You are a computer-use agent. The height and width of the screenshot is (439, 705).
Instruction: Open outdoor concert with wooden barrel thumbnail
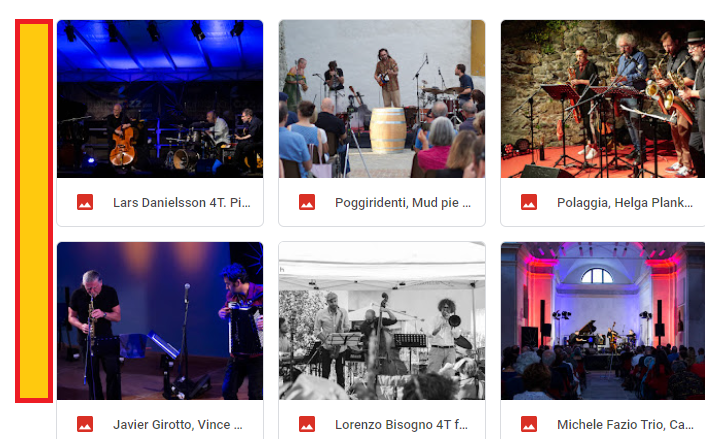click(x=382, y=99)
